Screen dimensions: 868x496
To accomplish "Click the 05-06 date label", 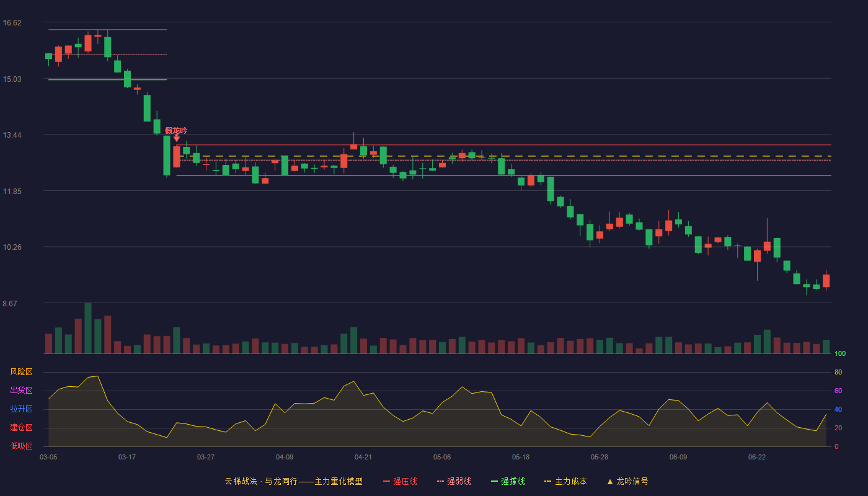I will coord(442,457).
